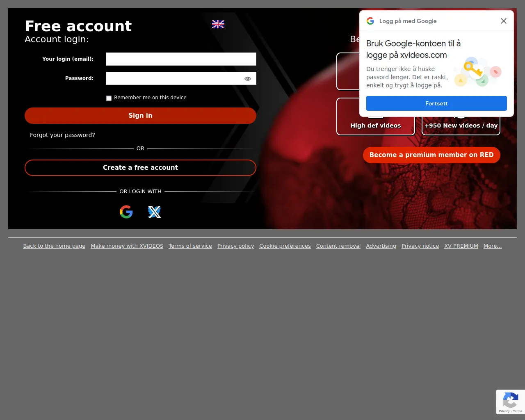Viewport: 525px width, 420px height.
Task: Expand the More... footer link
Action: tap(493, 246)
